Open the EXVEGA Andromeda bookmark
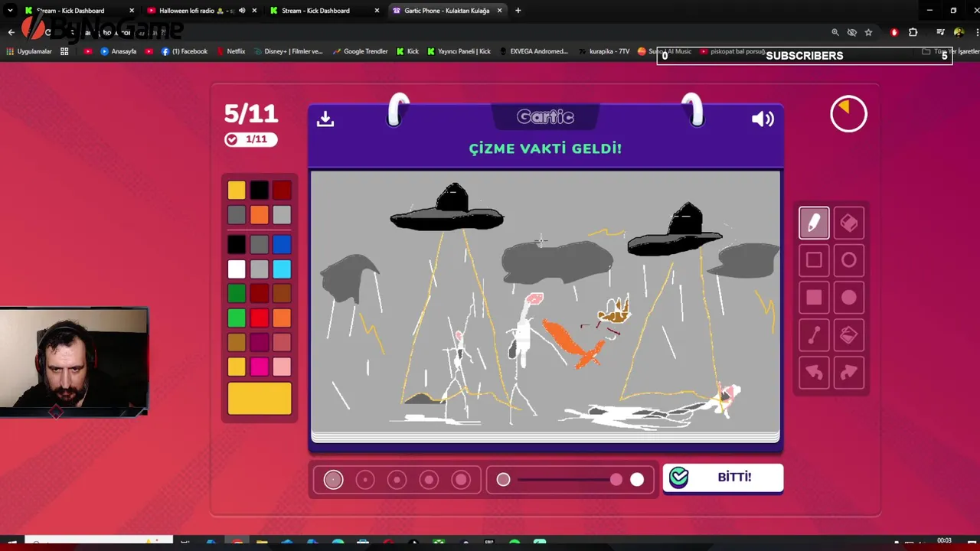This screenshot has height=551, width=980. (534, 51)
